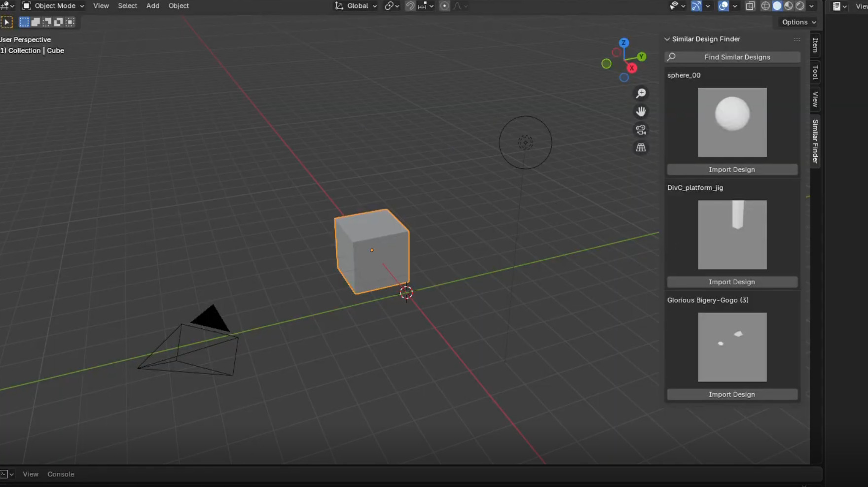Click the red X axis on gizmo

tap(632, 68)
